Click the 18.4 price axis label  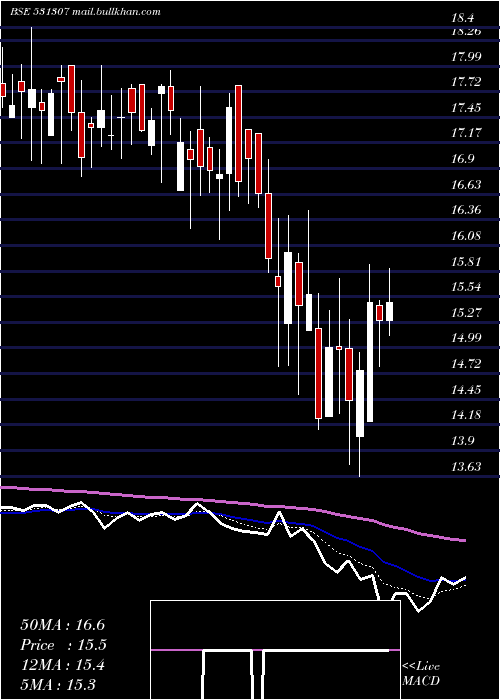(462, 19)
